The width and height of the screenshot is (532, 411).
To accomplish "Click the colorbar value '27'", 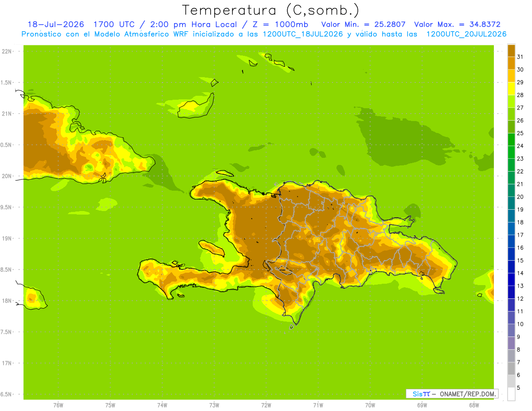I will click(x=520, y=108).
